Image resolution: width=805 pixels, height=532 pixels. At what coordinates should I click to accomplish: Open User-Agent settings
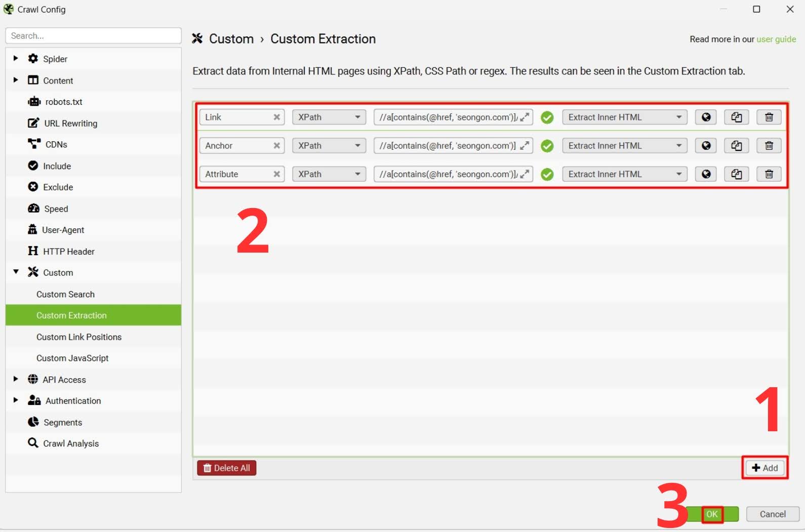click(x=93, y=230)
